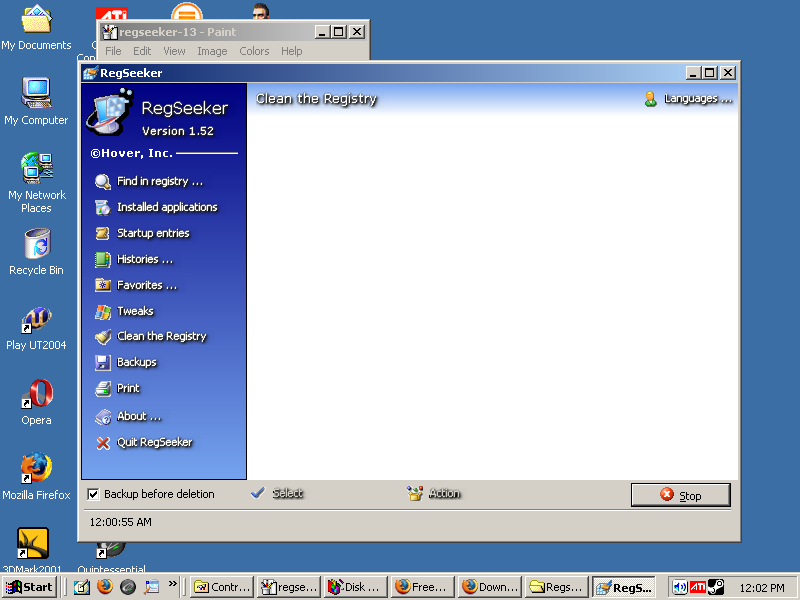Expand hidden Quick Launch icons chevron
800x600 pixels.
pyautogui.click(x=173, y=584)
